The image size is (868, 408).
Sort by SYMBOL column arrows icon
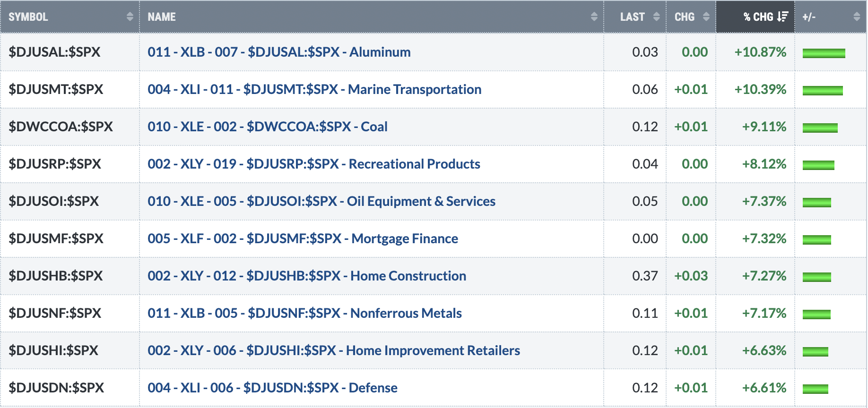pos(130,17)
